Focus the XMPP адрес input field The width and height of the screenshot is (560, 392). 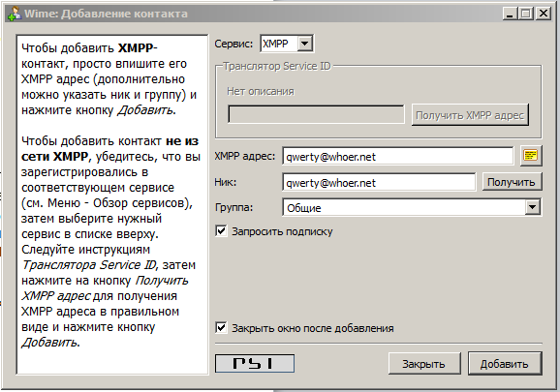398,156
